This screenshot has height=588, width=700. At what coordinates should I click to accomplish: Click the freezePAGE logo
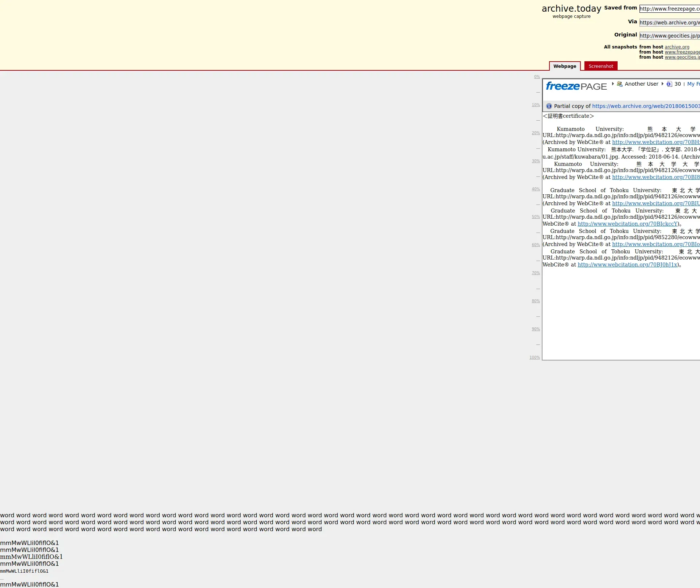[576, 86]
